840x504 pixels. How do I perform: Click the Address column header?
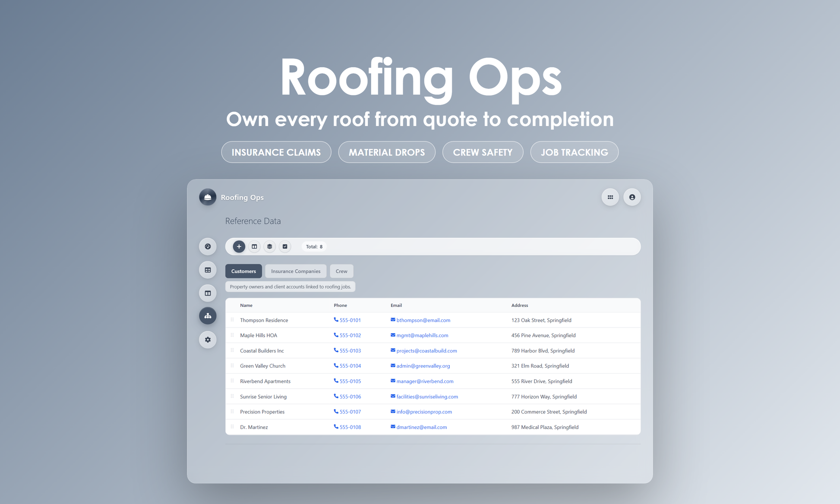(x=520, y=305)
